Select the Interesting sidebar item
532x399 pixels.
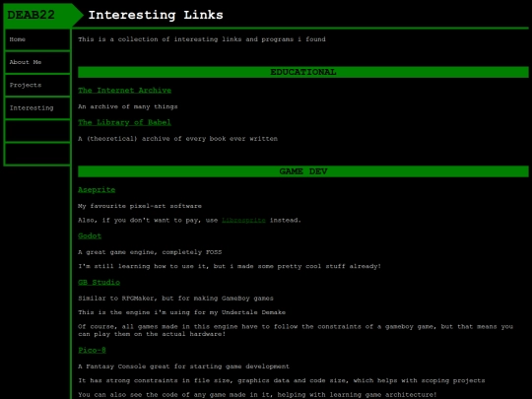37,108
